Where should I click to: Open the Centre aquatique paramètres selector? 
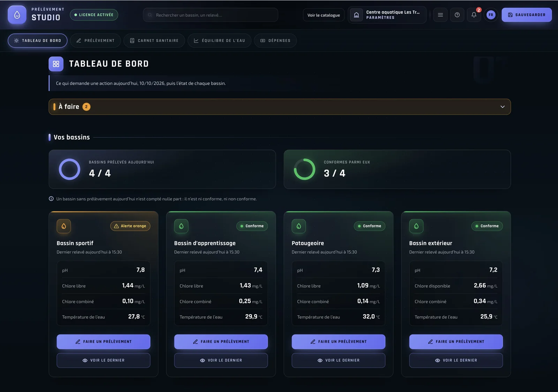tap(387, 15)
